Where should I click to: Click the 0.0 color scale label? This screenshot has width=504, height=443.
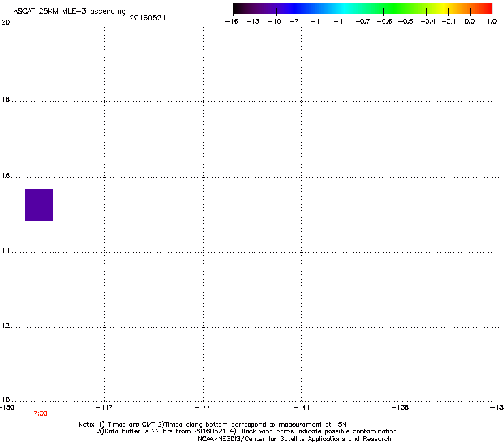coord(470,22)
